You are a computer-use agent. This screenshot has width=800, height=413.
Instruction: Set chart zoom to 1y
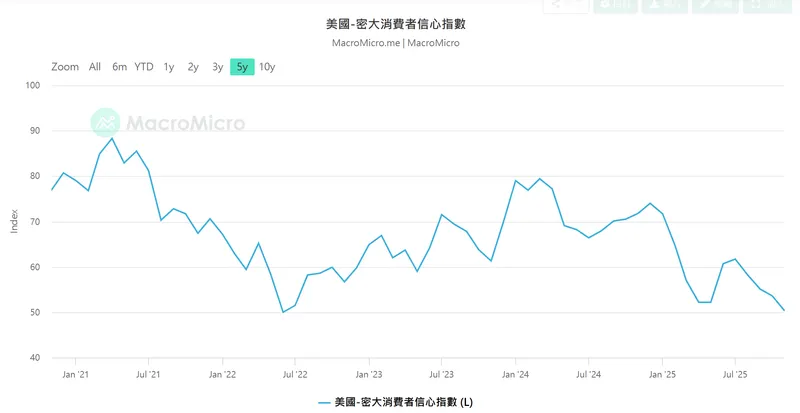pos(169,67)
